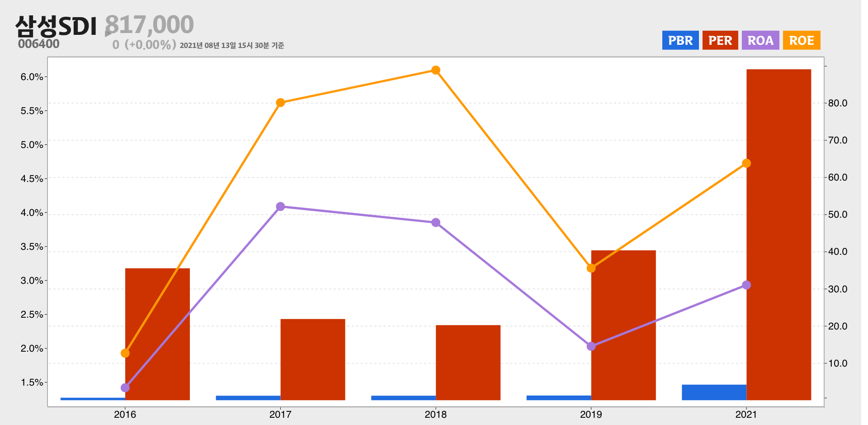Screen dimensions: 868x425
Task: Click the blue PBR bar for 2019
Action: point(559,398)
